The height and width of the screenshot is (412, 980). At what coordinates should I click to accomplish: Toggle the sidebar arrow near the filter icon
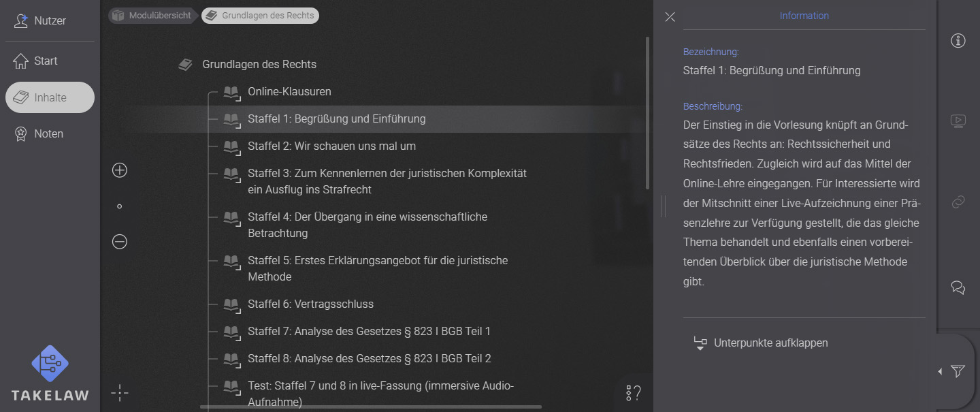pyautogui.click(x=941, y=372)
